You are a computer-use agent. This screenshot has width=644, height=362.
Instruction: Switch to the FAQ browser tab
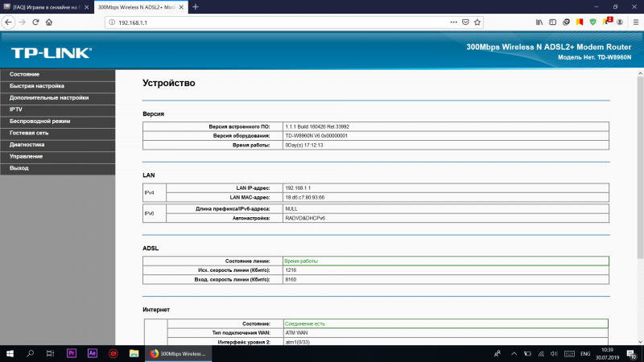pos(46,6)
